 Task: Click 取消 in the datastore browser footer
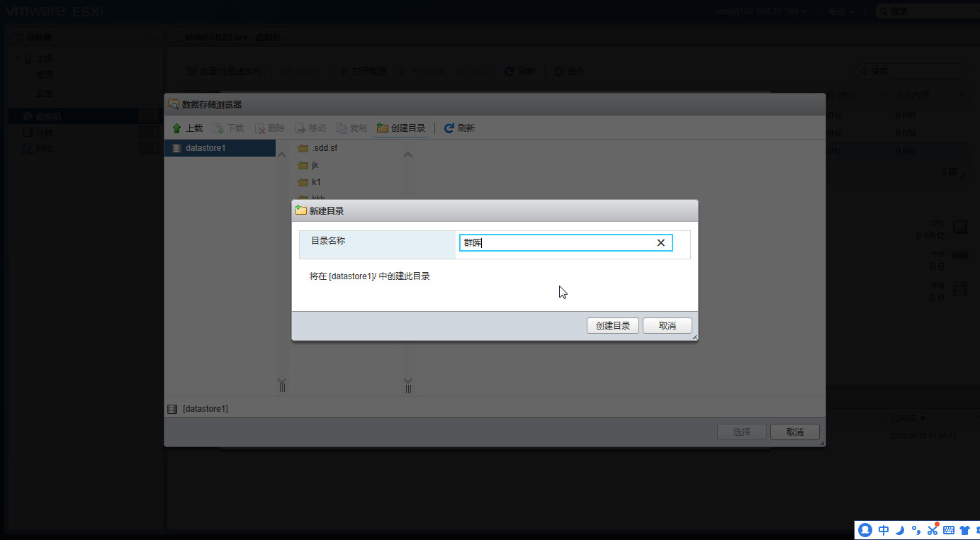click(x=795, y=432)
